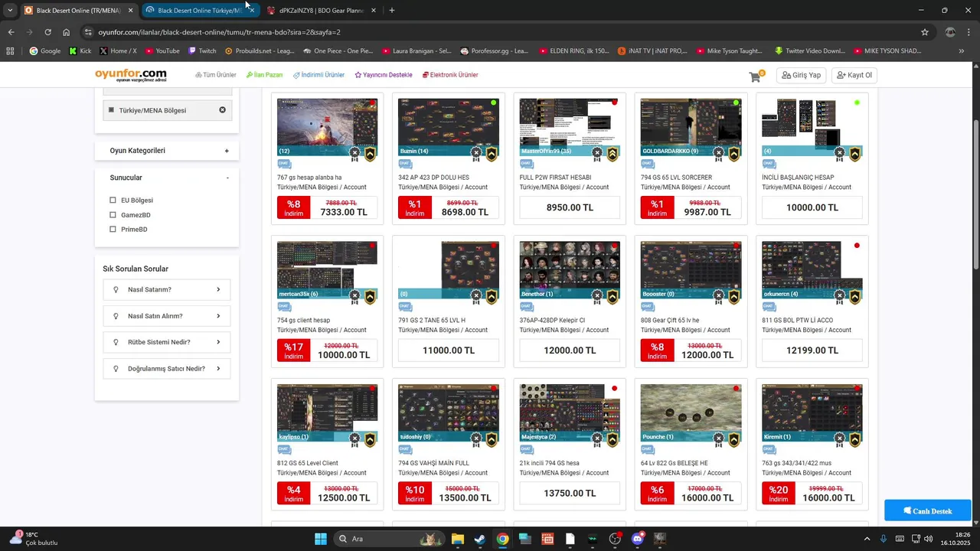The width and height of the screenshot is (980, 551).
Task: Open the '812 GS 65 Level Client' listing title
Action: click(308, 463)
